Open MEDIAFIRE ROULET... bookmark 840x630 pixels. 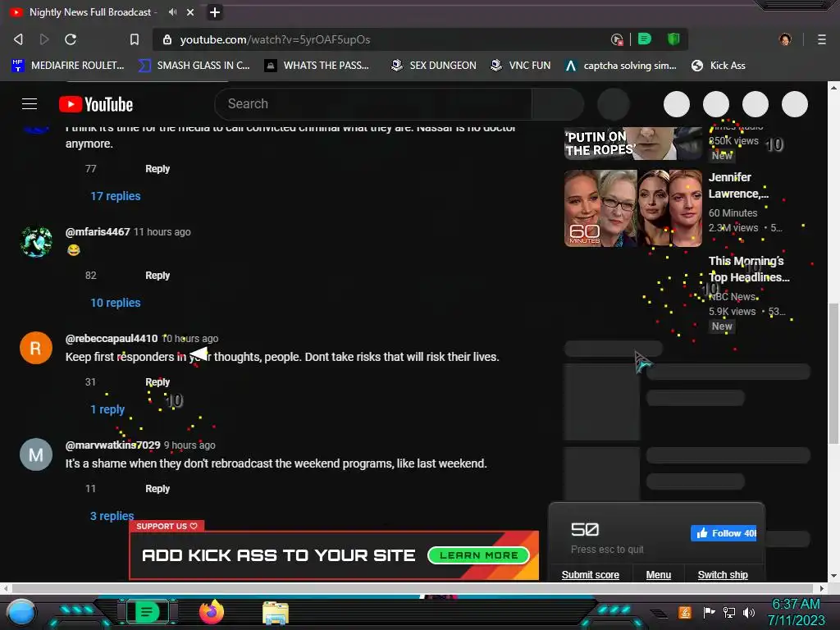(67, 66)
